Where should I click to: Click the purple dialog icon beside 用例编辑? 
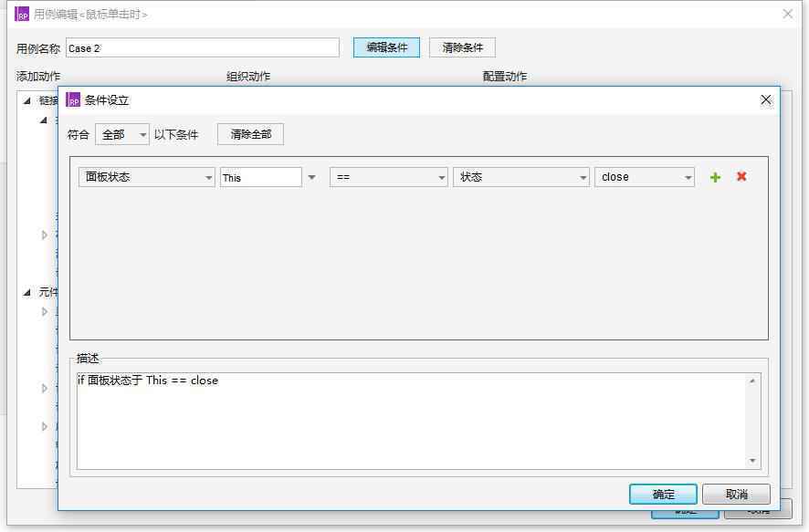(20, 14)
